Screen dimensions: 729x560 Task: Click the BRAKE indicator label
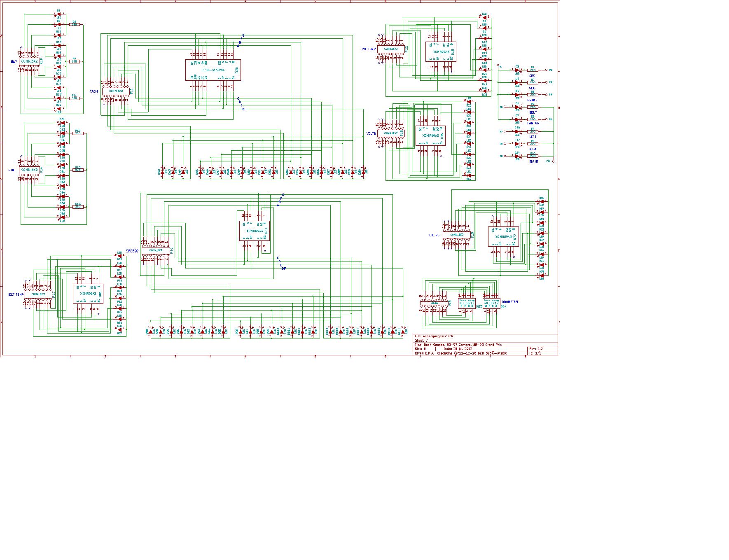[x=532, y=100]
